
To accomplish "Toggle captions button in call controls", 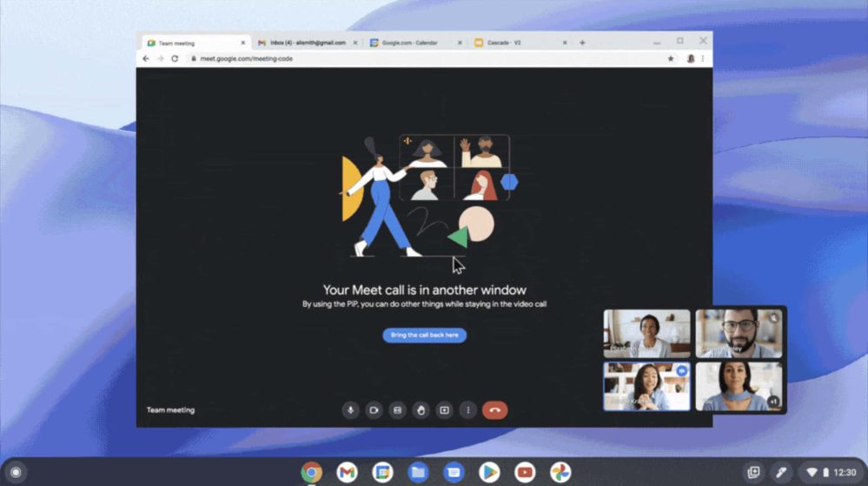I will click(398, 410).
